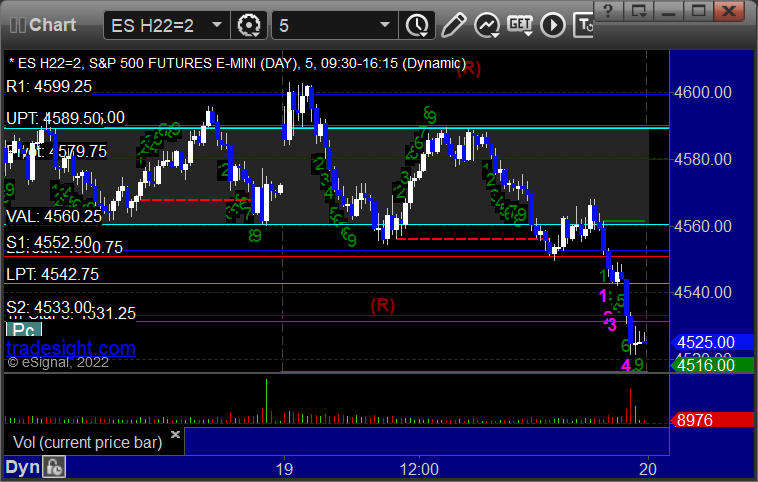
Task: Click the R1: 4599.25 label
Action: (x=49, y=87)
